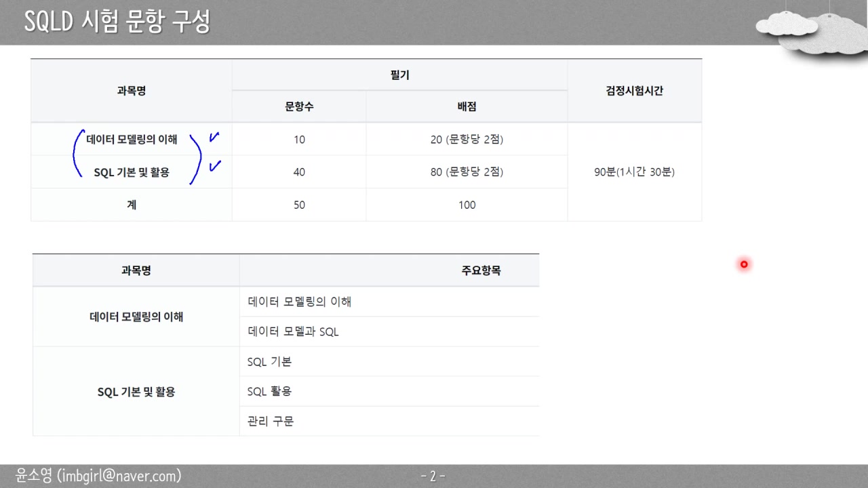Click the 검정시험시간 header cell

click(x=634, y=90)
